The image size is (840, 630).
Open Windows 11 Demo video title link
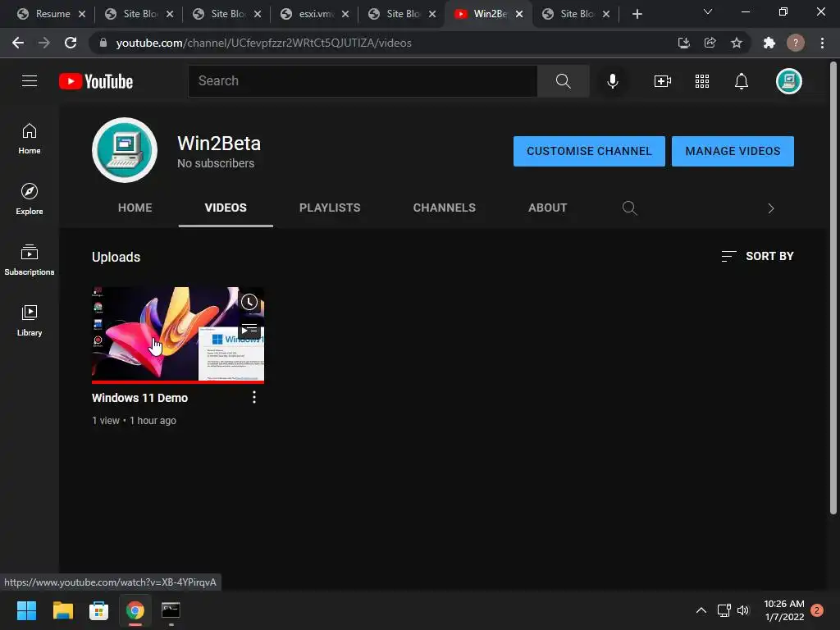point(139,398)
